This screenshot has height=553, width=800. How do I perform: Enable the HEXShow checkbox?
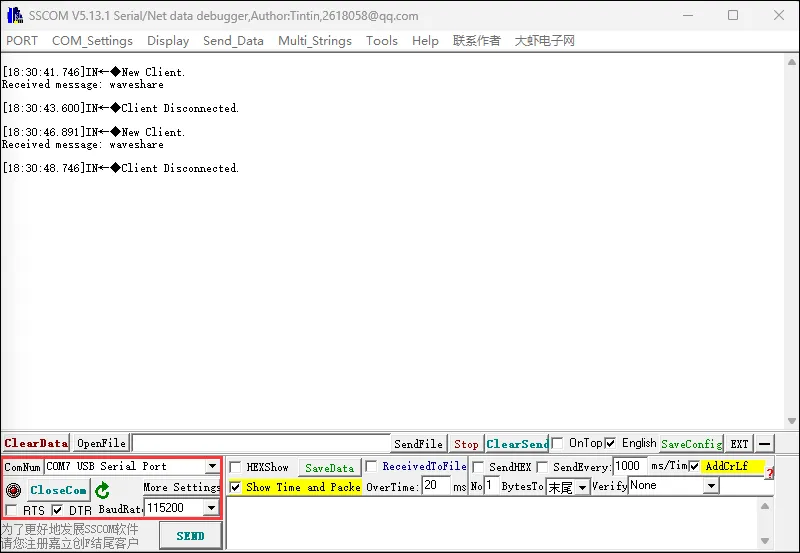(x=235, y=467)
